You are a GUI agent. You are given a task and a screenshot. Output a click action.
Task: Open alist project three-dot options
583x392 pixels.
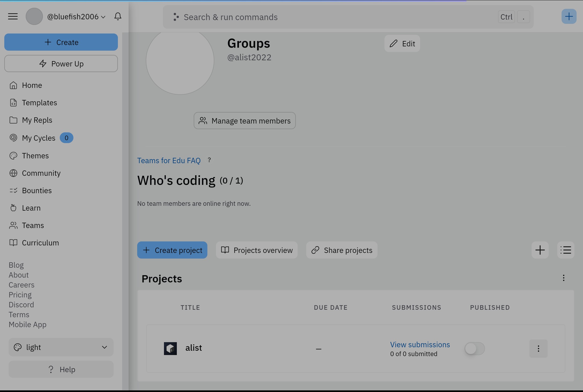point(538,349)
